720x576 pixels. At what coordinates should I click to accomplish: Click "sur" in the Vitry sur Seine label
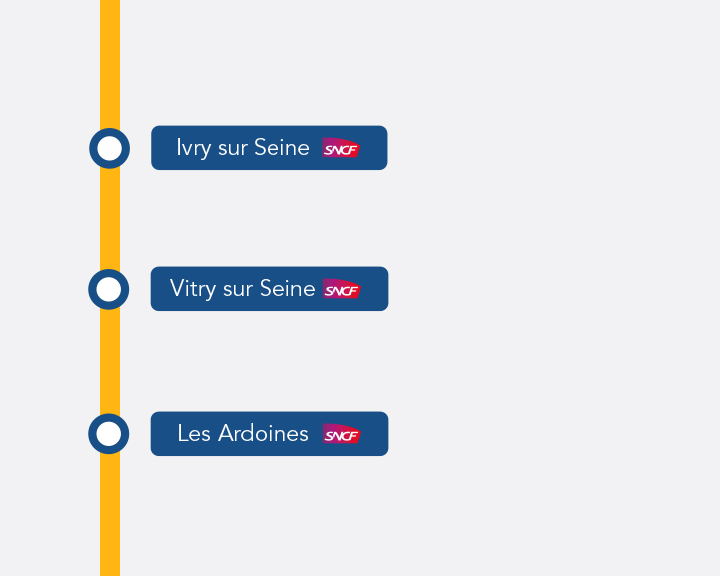click(238, 290)
